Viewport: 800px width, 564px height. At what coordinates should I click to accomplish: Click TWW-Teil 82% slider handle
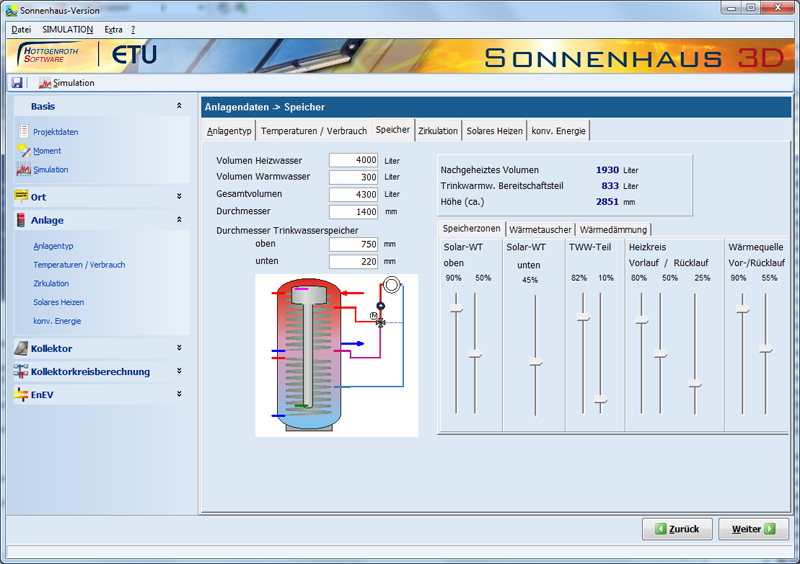tap(583, 317)
